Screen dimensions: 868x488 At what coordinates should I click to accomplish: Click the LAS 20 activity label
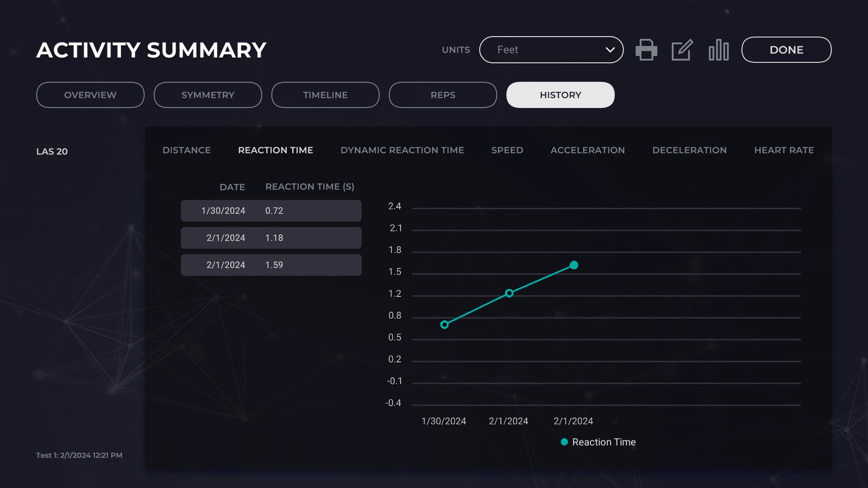pyautogui.click(x=52, y=151)
